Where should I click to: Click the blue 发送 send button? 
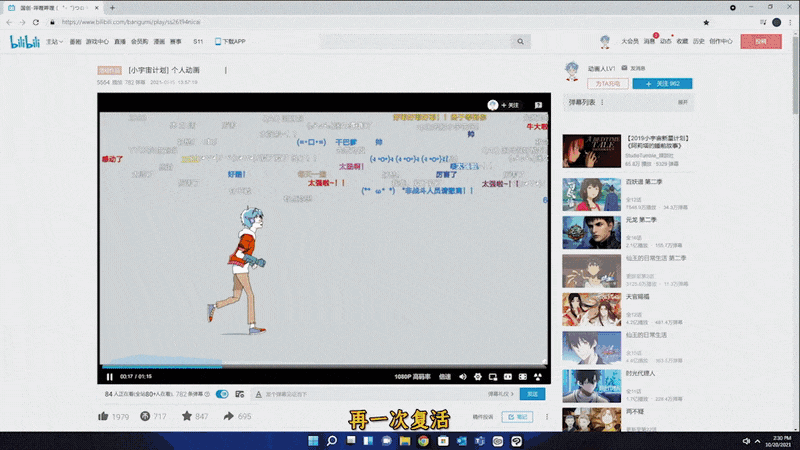(x=532, y=394)
